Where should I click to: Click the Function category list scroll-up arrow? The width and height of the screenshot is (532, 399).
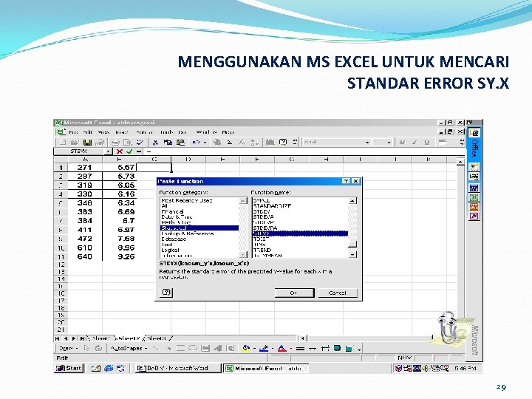(x=243, y=200)
